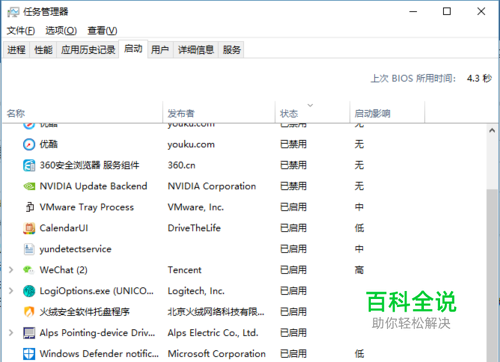500x362 pixels.
Task: Select the WeChat (2) row name
Action: pos(63,270)
